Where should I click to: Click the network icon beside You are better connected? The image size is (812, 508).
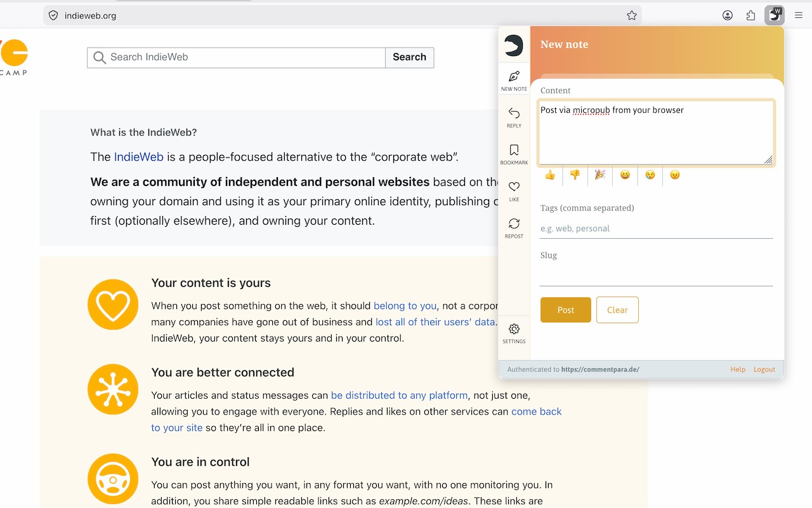pyautogui.click(x=113, y=389)
